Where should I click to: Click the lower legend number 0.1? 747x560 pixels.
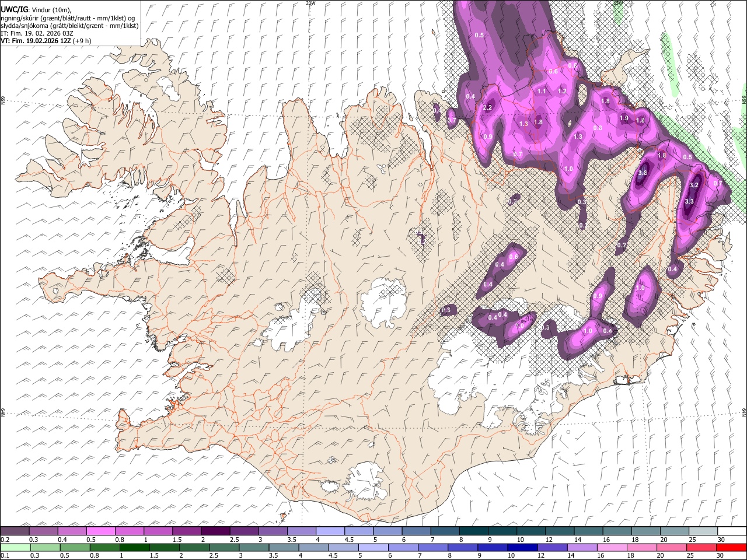pos(5,556)
